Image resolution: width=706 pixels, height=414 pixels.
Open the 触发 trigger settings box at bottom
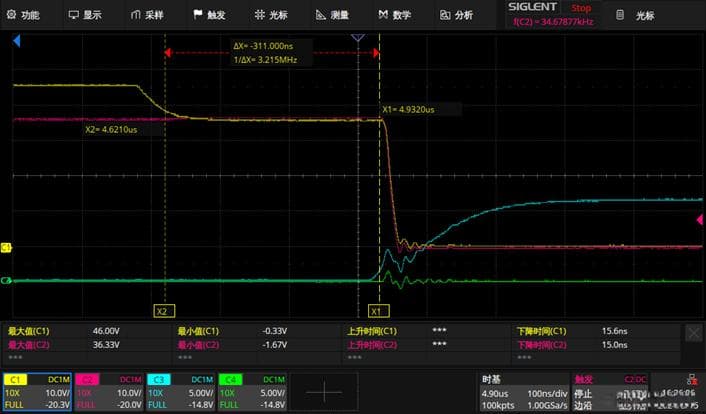(x=610, y=392)
